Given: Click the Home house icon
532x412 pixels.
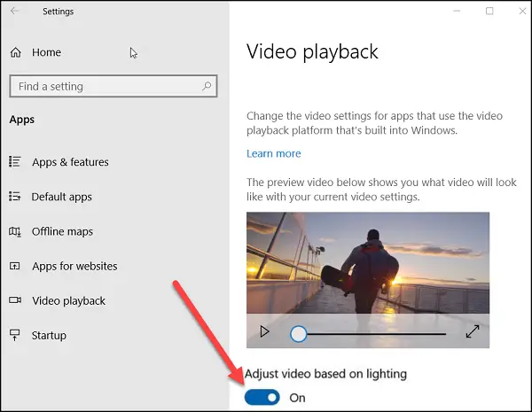Looking at the screenshot, I should (16, 52).
